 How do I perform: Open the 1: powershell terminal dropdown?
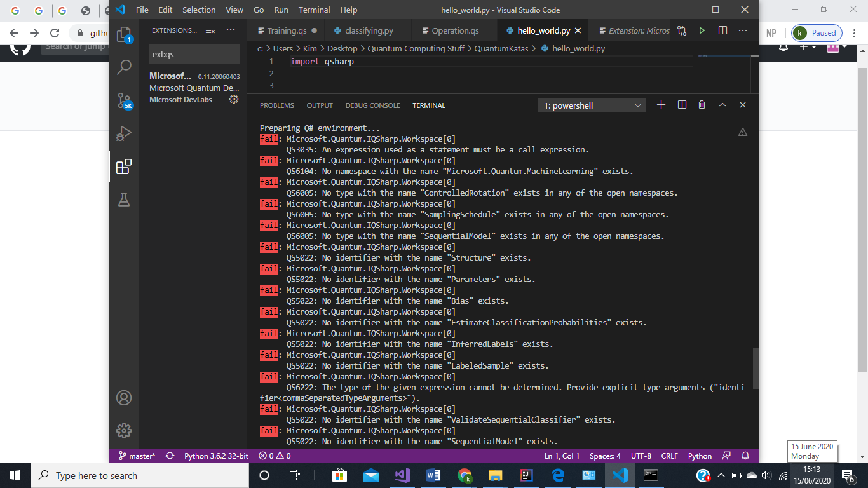tap(591, 105)
